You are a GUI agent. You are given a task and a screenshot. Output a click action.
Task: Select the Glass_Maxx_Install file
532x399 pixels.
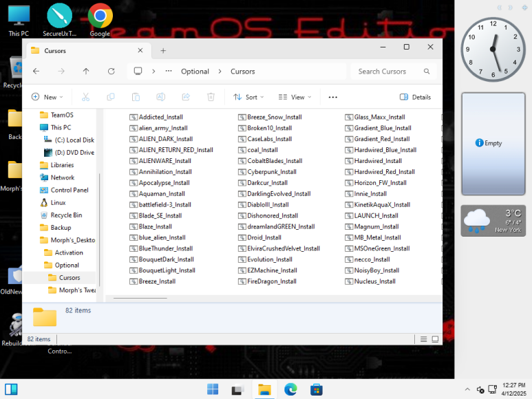click(375, 118)
